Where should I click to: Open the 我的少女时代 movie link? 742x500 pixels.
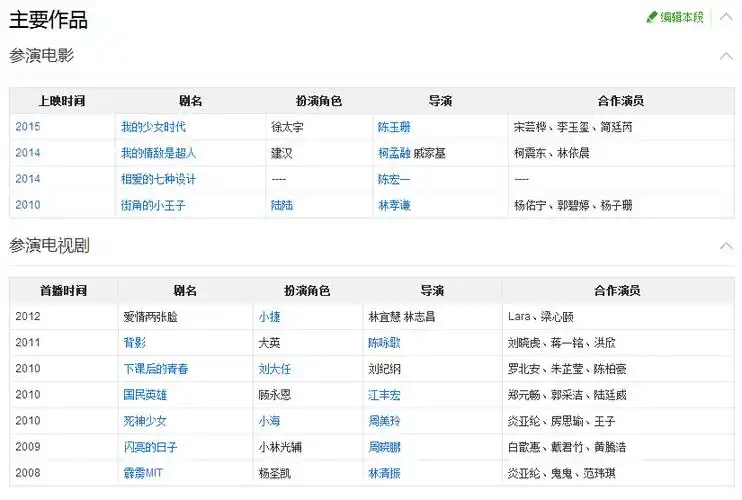[153, 127]
